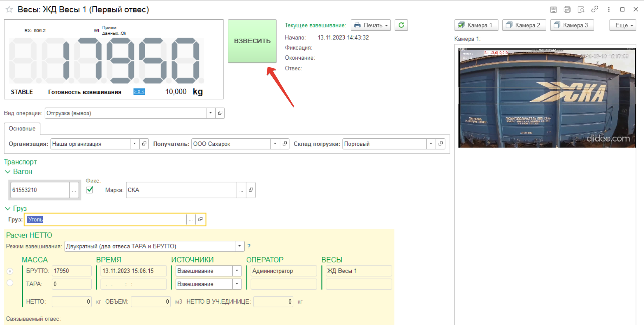Switch to the Основные tab
Viewport: 644px width, 325px height.
coord(22,129)
